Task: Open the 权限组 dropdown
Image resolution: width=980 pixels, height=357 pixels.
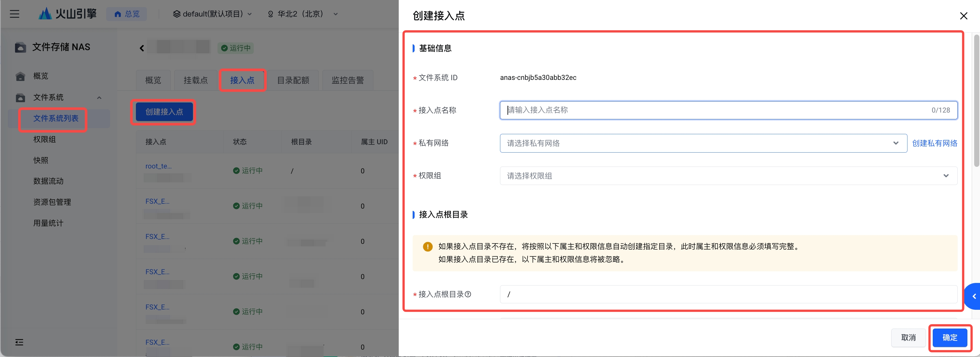Action: (728, 176)
